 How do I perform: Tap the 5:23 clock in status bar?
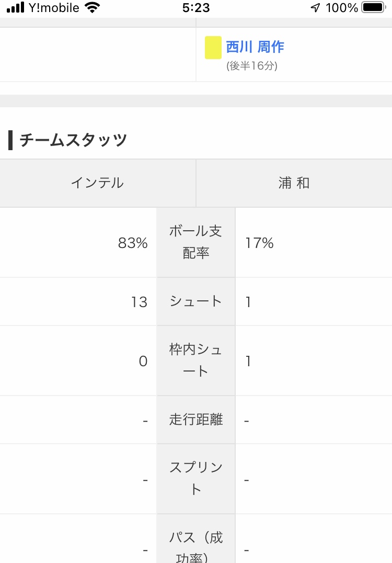click(196, 7)
